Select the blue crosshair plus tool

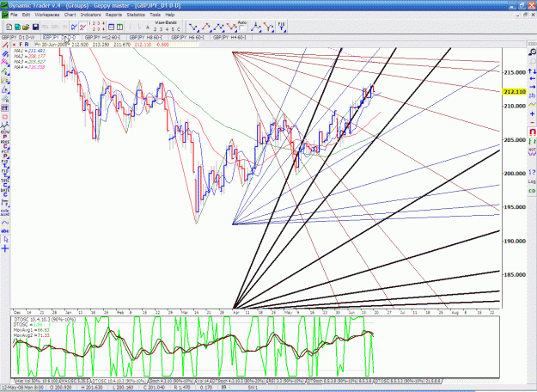(x=5, y=248)
